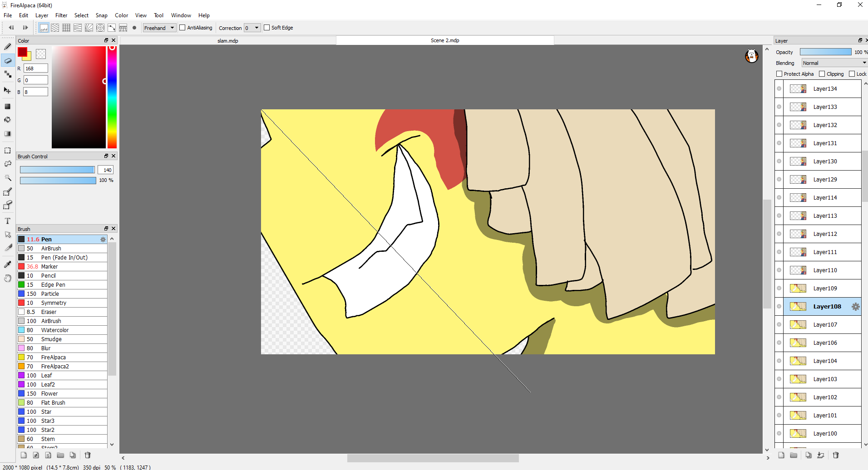
Task: Click the transparent color swatch
Action: click(x=41, y=54)
